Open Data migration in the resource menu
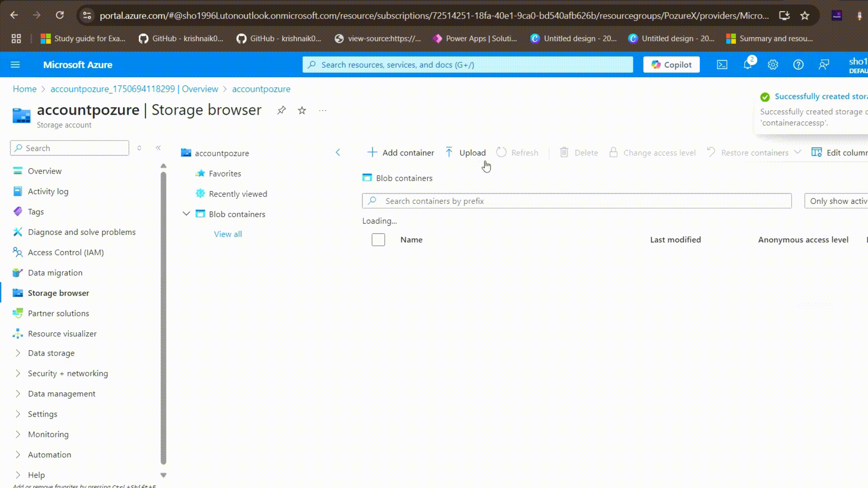Screen dimensions: 868x488 click(x=55, y=272)
